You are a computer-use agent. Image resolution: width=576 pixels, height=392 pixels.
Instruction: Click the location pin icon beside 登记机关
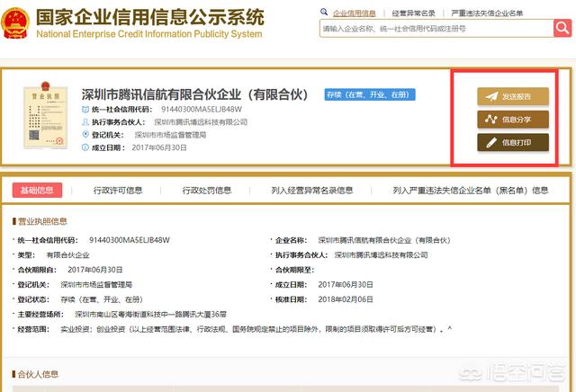[85, 134]
